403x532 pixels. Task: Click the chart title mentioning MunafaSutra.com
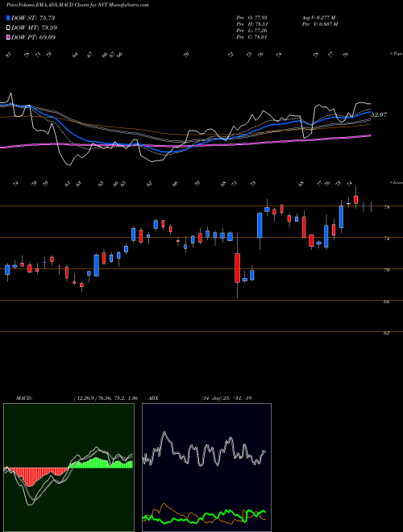point(77,5)
